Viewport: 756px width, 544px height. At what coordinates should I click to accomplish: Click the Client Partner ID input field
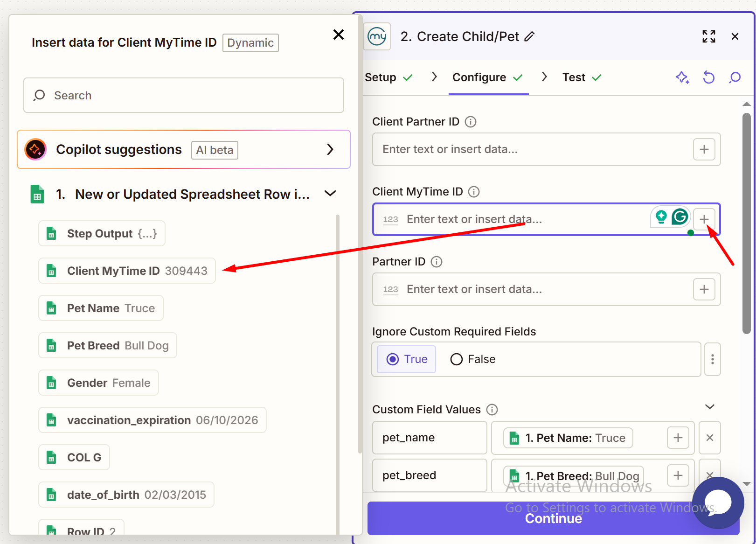click(532, 149)
